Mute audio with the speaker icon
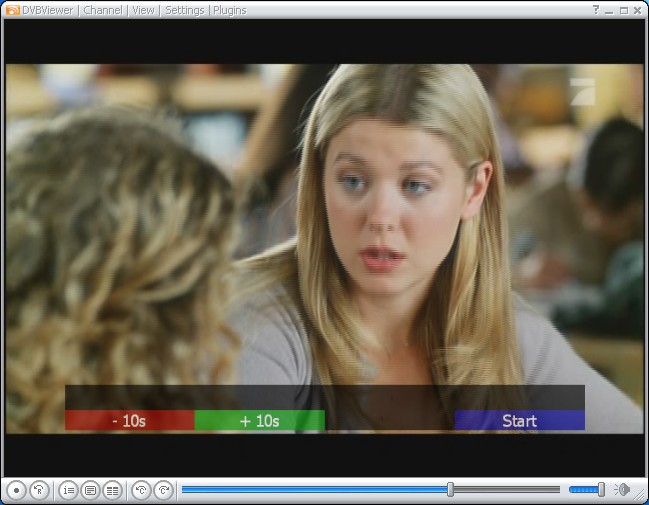 [x=622, y=490]
